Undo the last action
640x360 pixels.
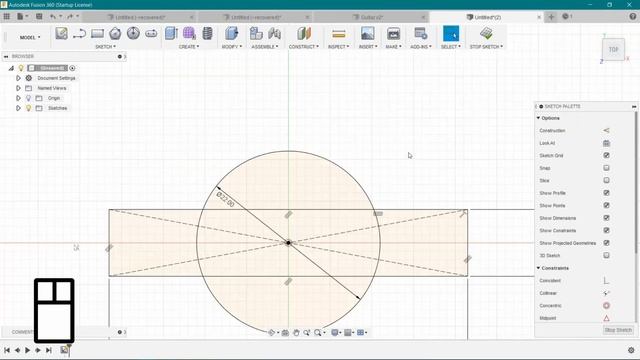(53, 16)
